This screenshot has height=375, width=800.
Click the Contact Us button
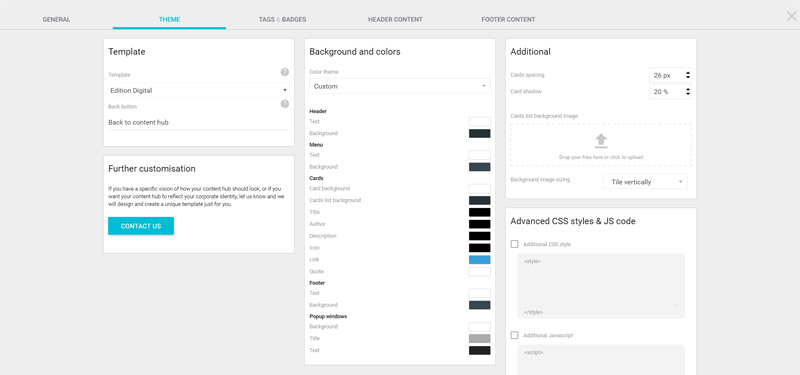(x=141, y=226)
